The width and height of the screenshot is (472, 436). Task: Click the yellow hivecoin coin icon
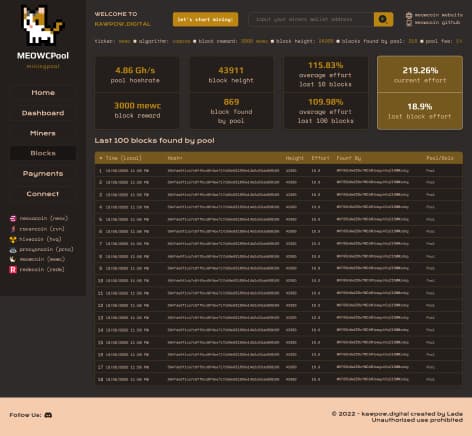(13, 239)
